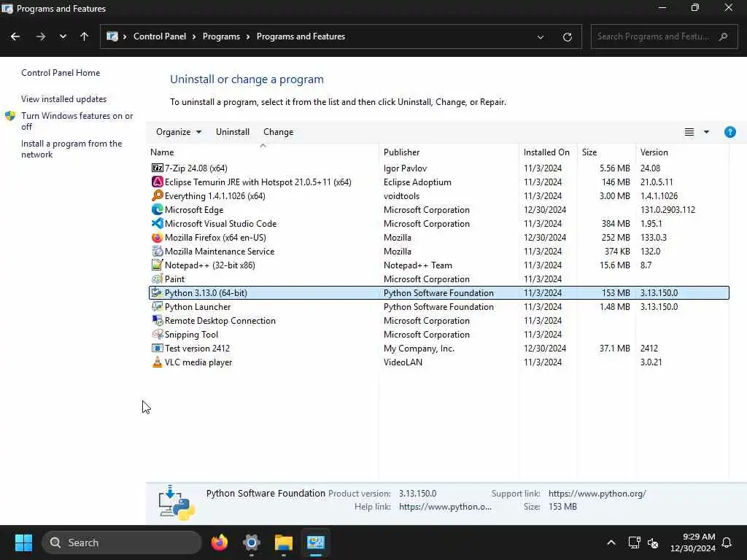This screenshot has width=747, height=560.
Task: Sort by the Installed On column header
Action: click(x=548, y=152)
